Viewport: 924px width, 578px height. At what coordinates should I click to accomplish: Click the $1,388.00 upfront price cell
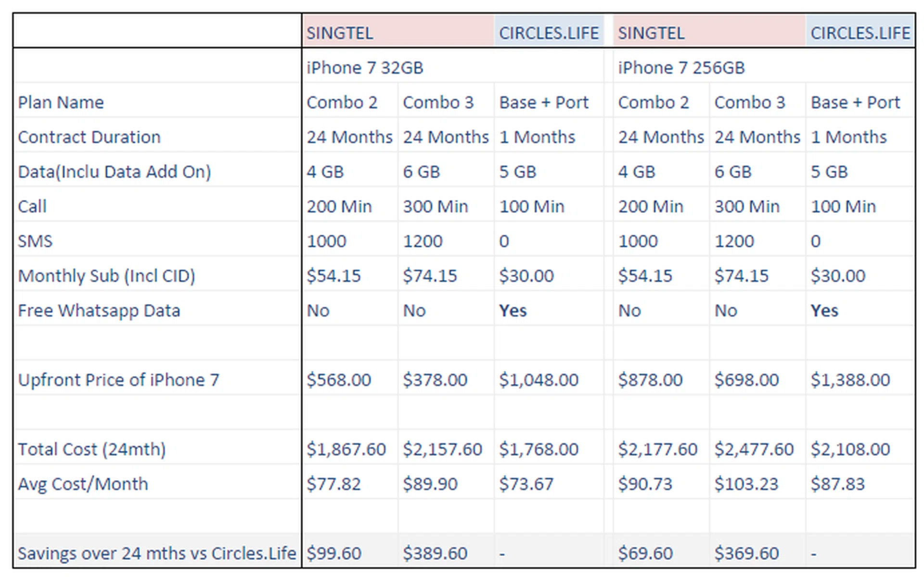coord(850,380)
